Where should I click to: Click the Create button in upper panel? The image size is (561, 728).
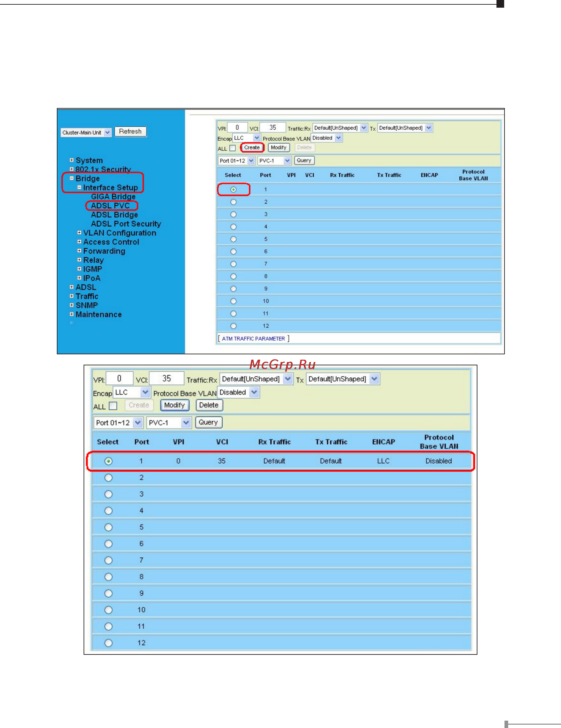click(x=252, y=147)
